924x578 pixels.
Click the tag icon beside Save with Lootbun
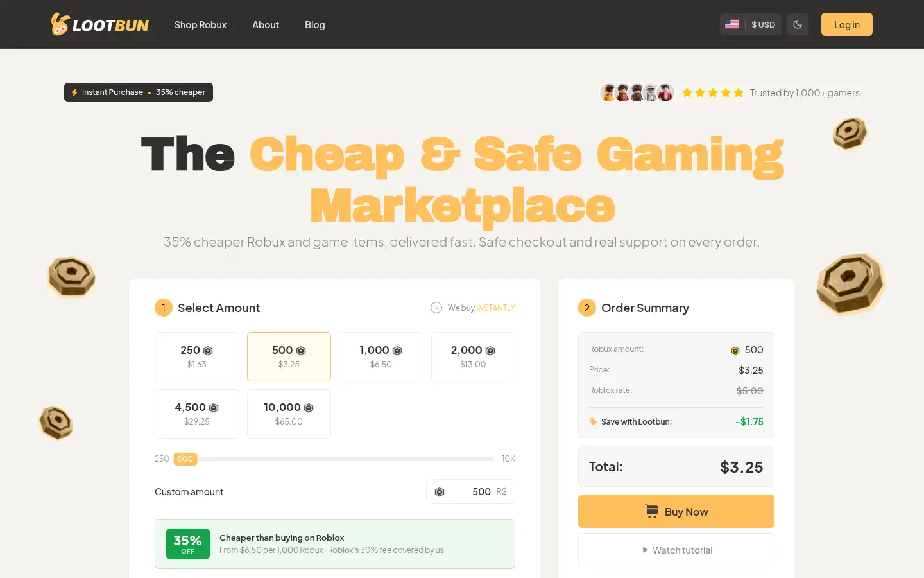[x=593, y=421]
